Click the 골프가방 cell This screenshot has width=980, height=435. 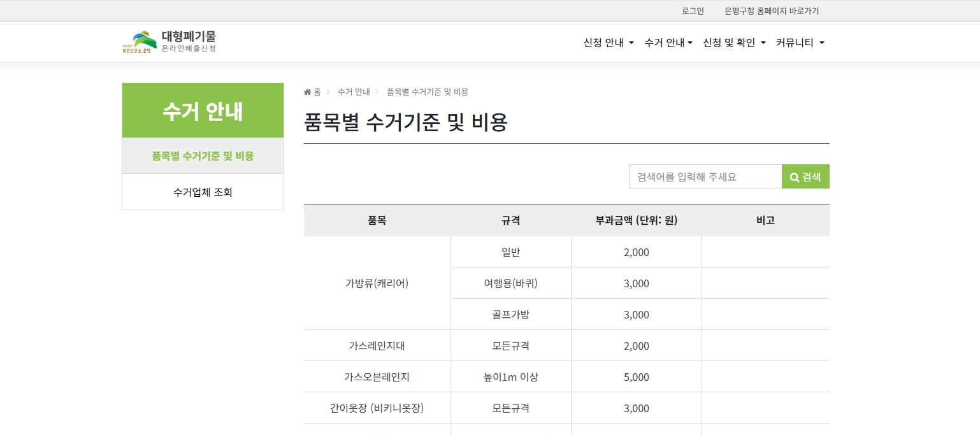pyautogui.click(x=511, y=315)
